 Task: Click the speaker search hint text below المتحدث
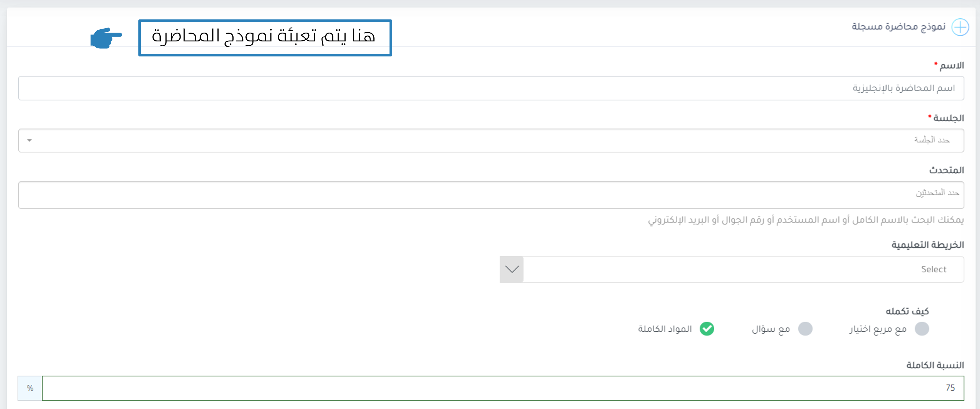(806, 220)
